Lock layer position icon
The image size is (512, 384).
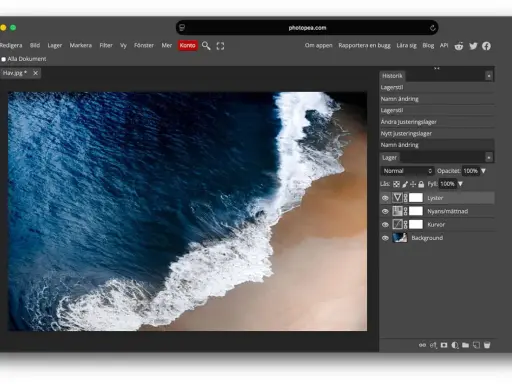413,184
